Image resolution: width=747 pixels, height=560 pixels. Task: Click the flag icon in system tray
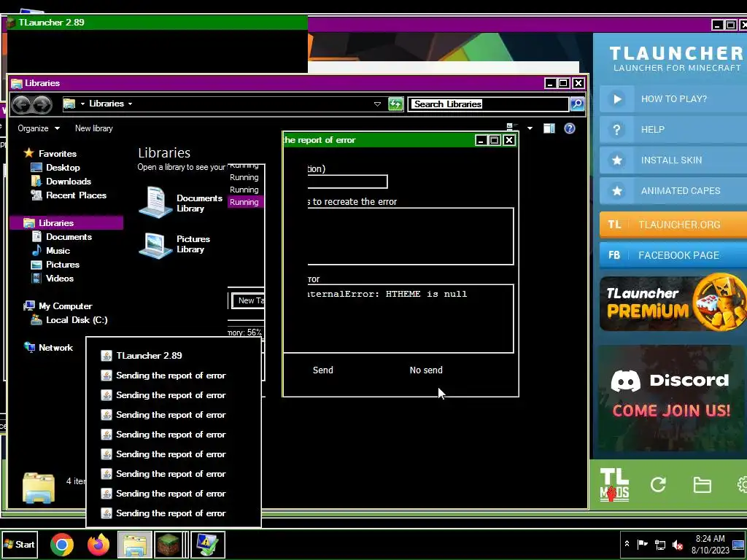tap(643, 544)
